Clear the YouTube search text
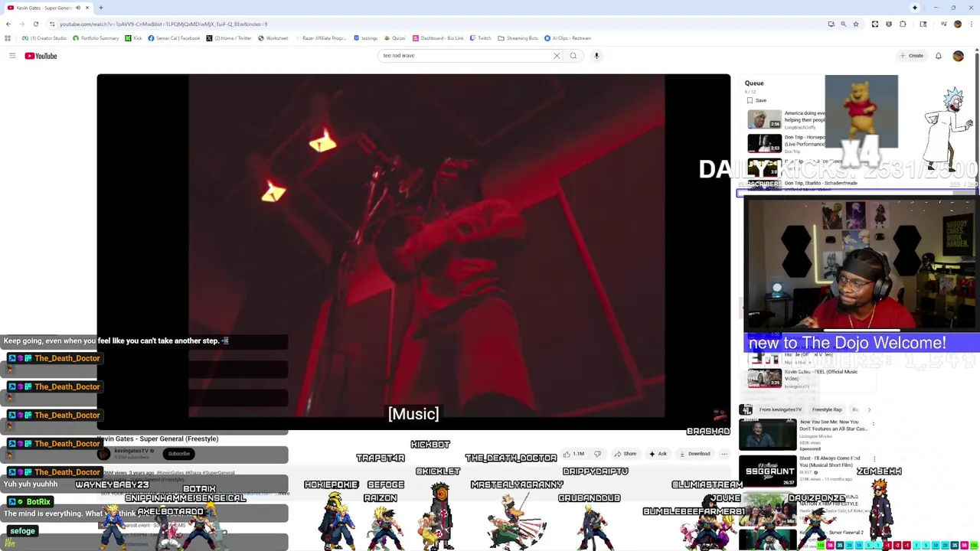Image resolution: width=980 pixels, height=551 pixels. tap(557, 56)
